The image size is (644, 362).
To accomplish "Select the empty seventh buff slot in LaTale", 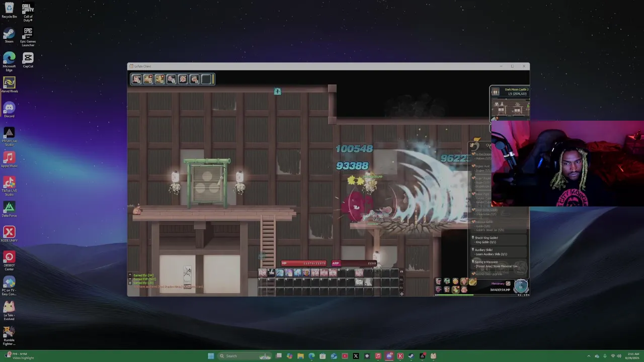I will pos(206,79).
